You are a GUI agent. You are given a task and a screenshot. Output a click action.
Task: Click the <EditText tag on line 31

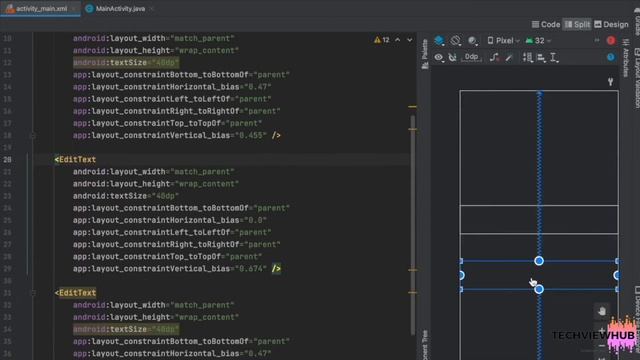[x=75, y=293]
